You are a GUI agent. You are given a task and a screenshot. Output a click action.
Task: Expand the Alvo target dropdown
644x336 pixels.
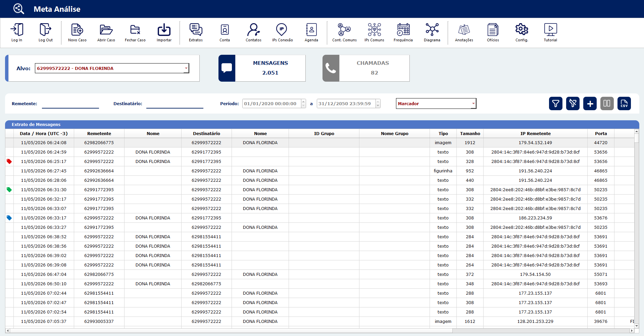(186, 68)
